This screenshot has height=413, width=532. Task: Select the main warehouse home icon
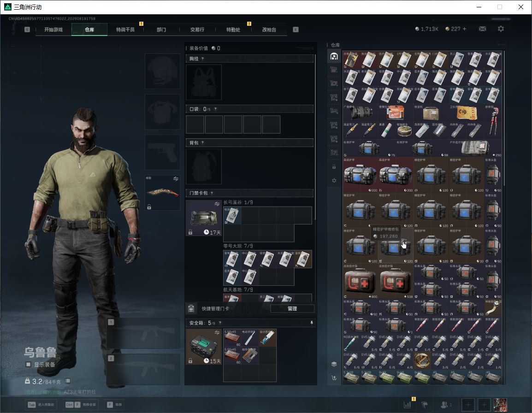pos(334,56)
